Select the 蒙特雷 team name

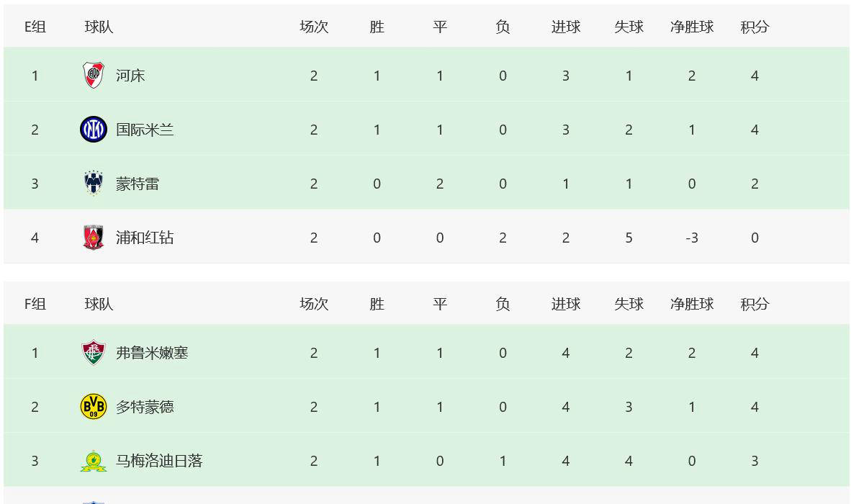coord(138,184)
